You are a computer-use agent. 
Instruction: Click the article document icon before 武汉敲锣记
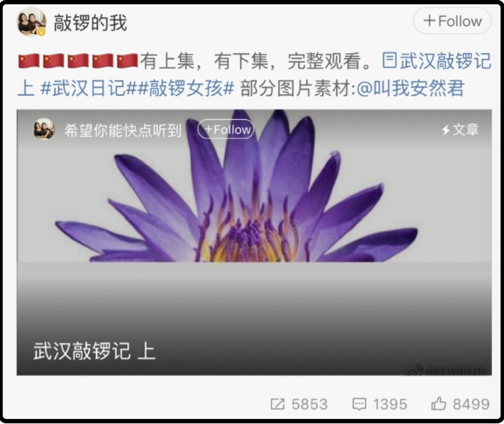click(x=389, y=60)
